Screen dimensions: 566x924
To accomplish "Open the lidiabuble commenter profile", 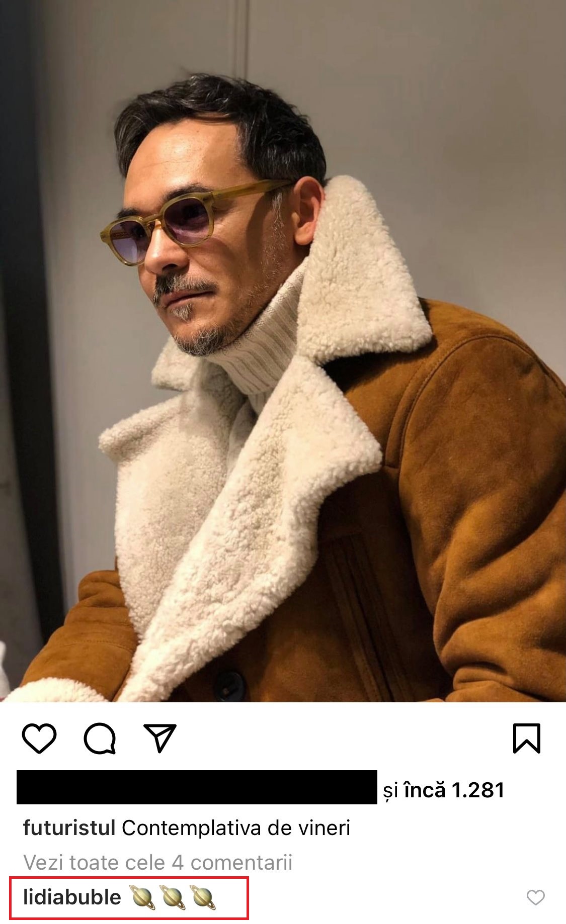I will (72, 897).
